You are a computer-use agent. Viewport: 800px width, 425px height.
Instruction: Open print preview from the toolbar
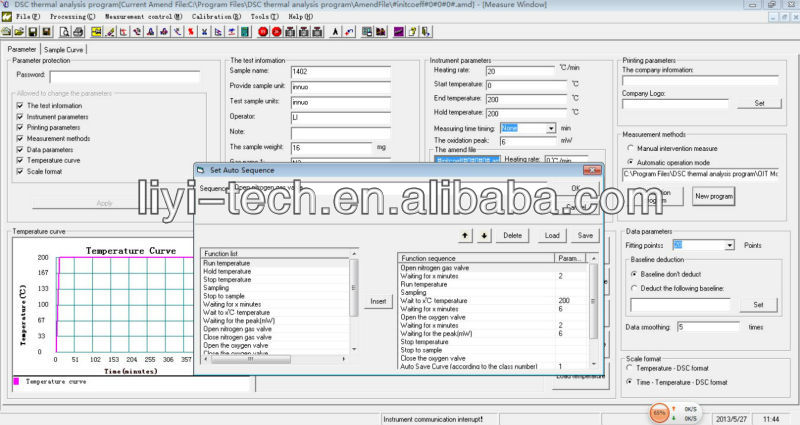(64, 32)
